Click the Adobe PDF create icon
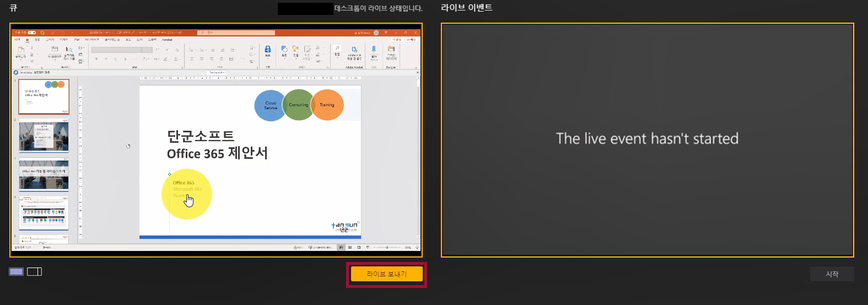Image resolution: width=868 pixels, height=305 pixels. (354, 50)
